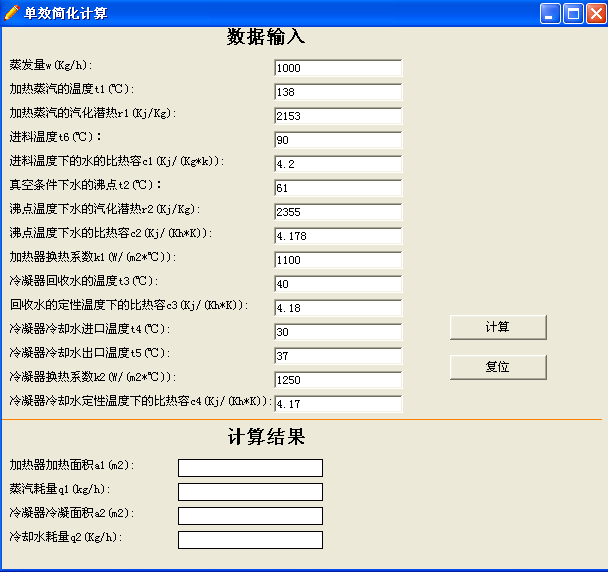Focus the 蒸发量w input field
Viewport: 608px width, 572px height.
pyautogui.click(x=338, y=68)
